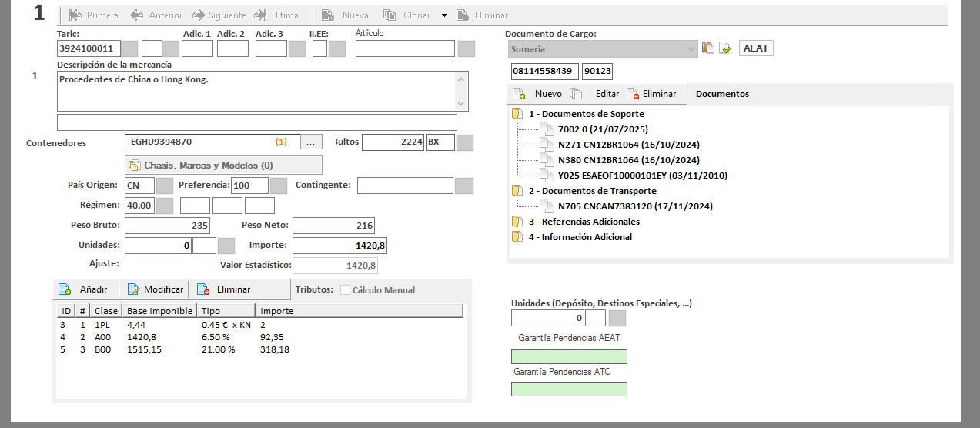This screenshot has height=428, width=980.
Task: Click the Peso Bruto input field
Action: pos(168,226)
